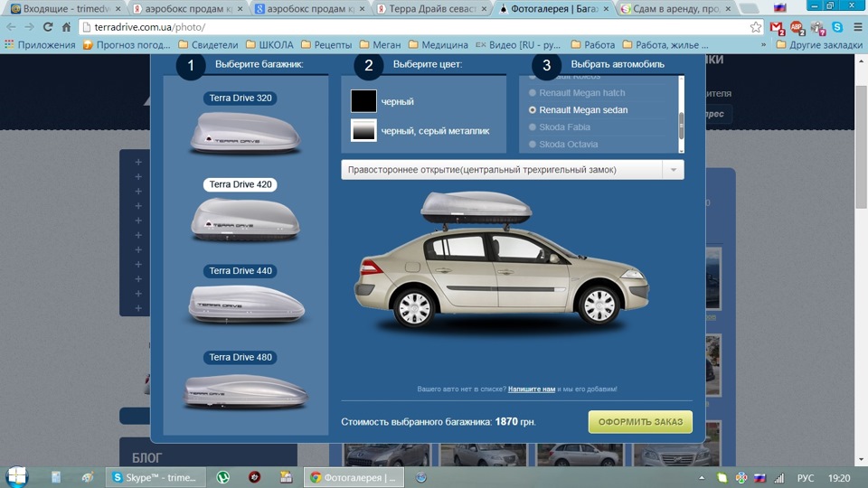Go back to the previous page

(11, 27)
